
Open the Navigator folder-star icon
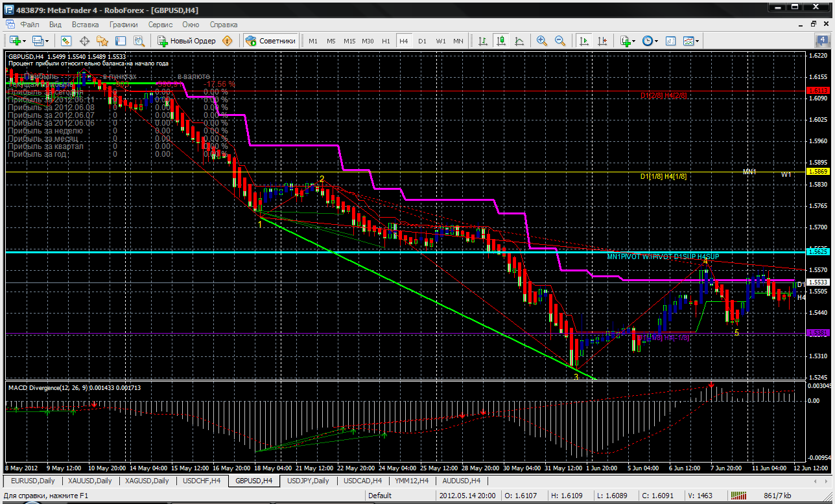click(102, 41)
